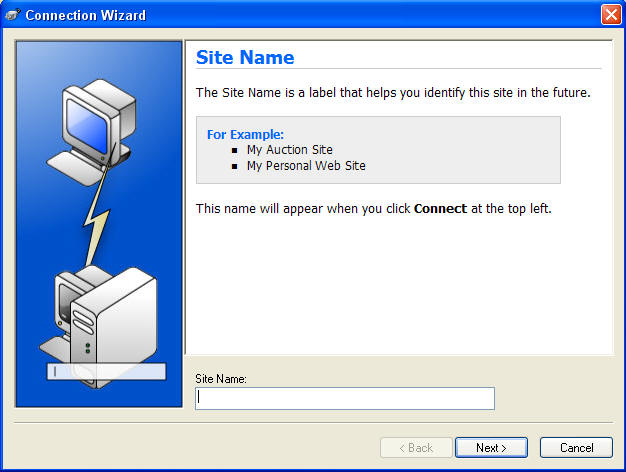Select the My Auction Site example text
Image resolution: width=626 pixels, height=472 pixels.
pyautogui.click(x=289, y=150)
